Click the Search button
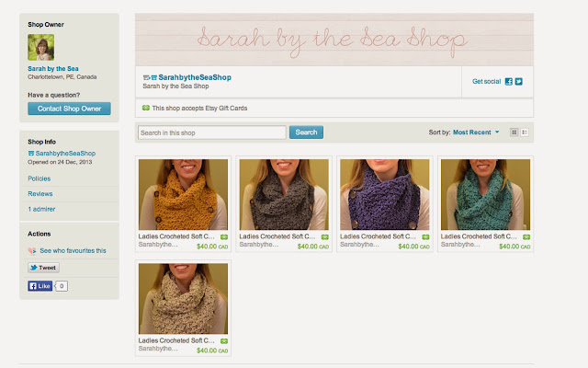Image resolution: width=588 pixels, height=368 pixels. [306, 132]
